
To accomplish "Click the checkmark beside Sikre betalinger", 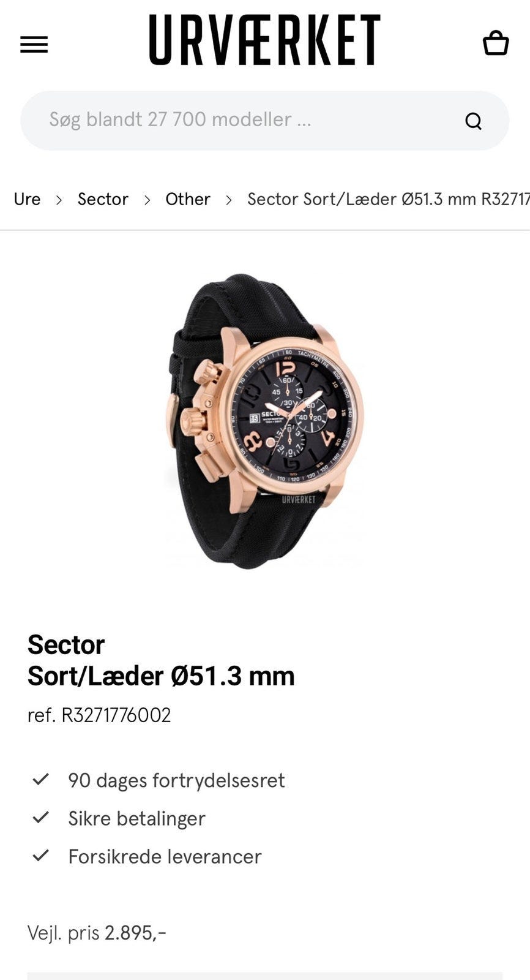I will pyautogui.click(x=40, y=818).
